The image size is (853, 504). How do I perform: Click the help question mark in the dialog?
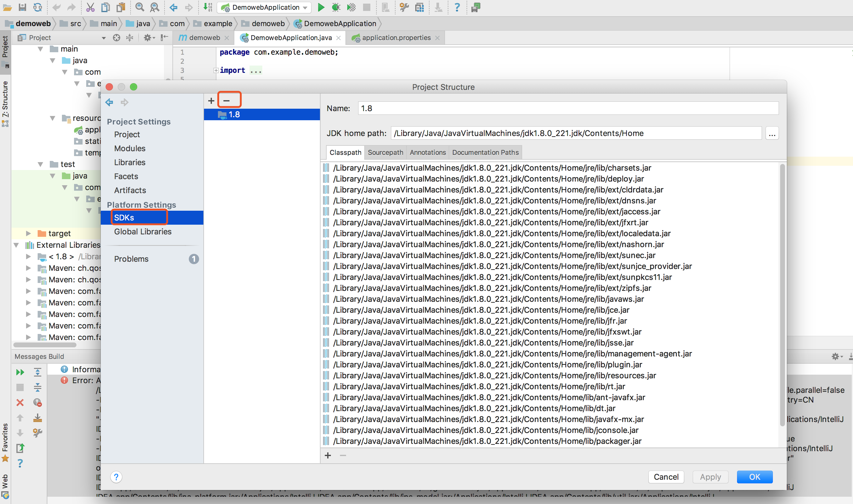click(x=116, y=477)
